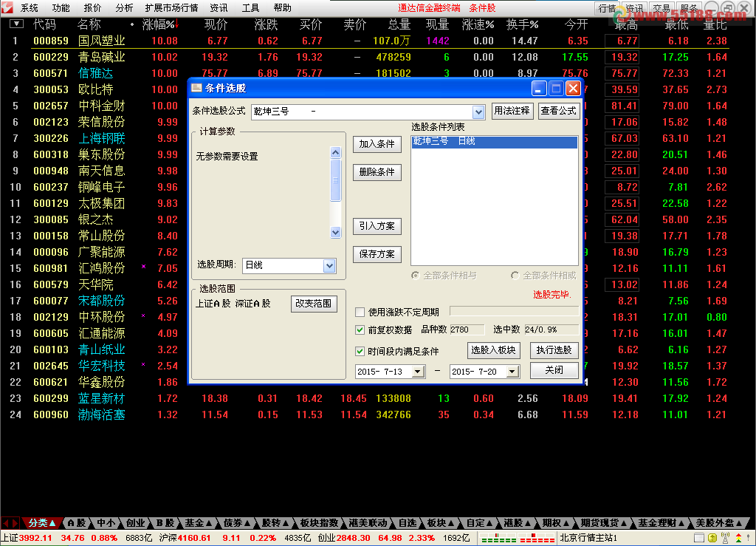This screenshot has height=546, width=756.
Task: Click the 保存方案 button
Action: point(377,254)
